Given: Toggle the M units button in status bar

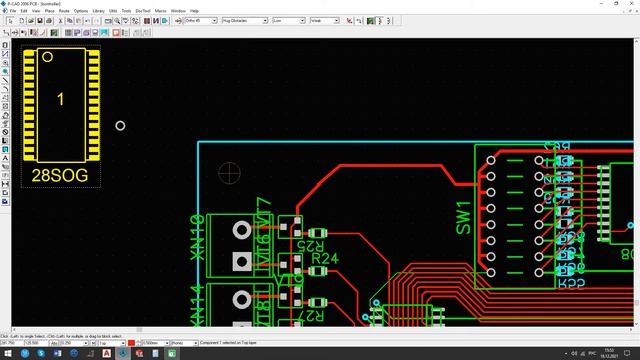Looking at the screenshot, I should click(x=93, y=343).
